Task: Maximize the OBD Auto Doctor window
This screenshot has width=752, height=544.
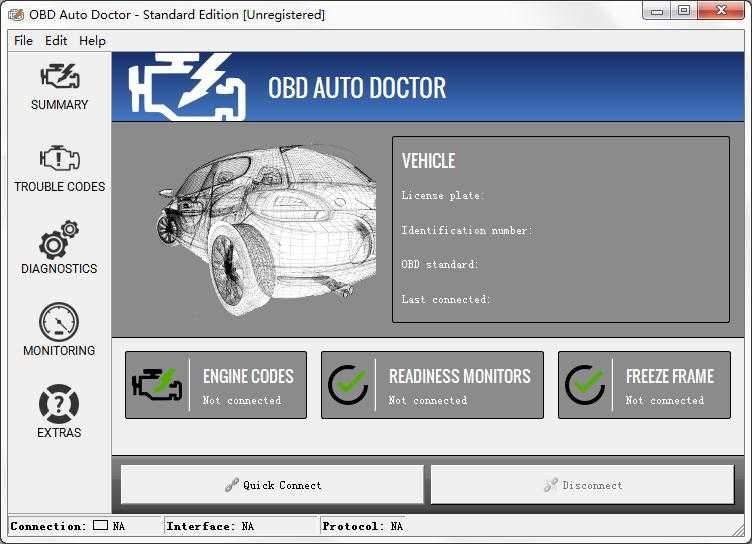Action: 684,10
